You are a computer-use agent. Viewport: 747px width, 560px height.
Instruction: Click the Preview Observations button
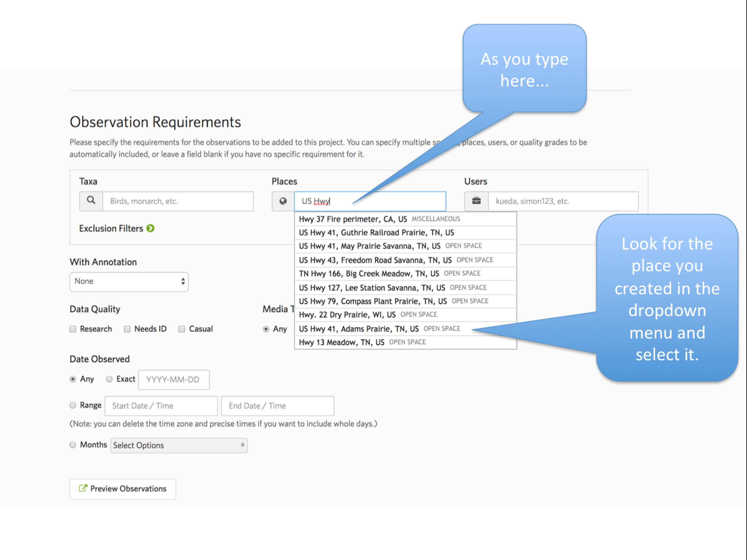(123, 489)
